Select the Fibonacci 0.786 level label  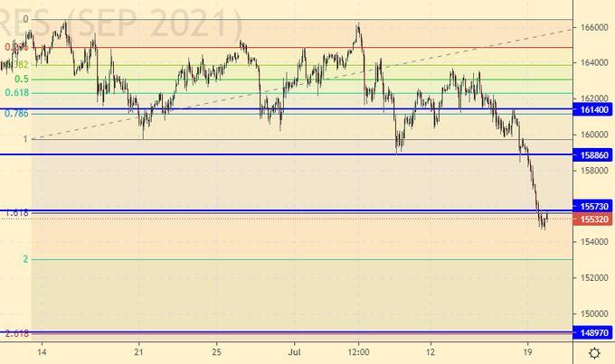17,114
